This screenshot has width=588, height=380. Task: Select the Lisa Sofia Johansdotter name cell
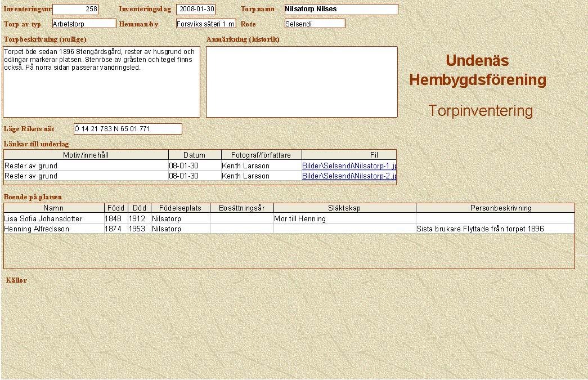53,218
